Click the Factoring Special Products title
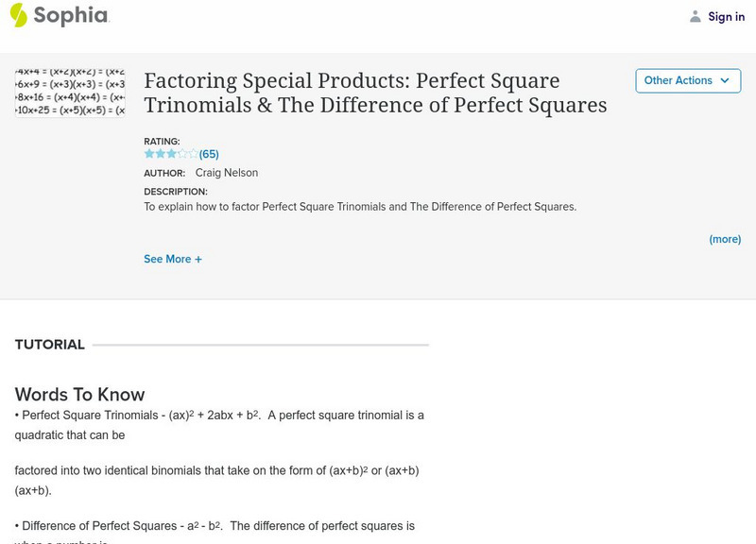This screenshot has width=756, height=544. tap(374, 93)
